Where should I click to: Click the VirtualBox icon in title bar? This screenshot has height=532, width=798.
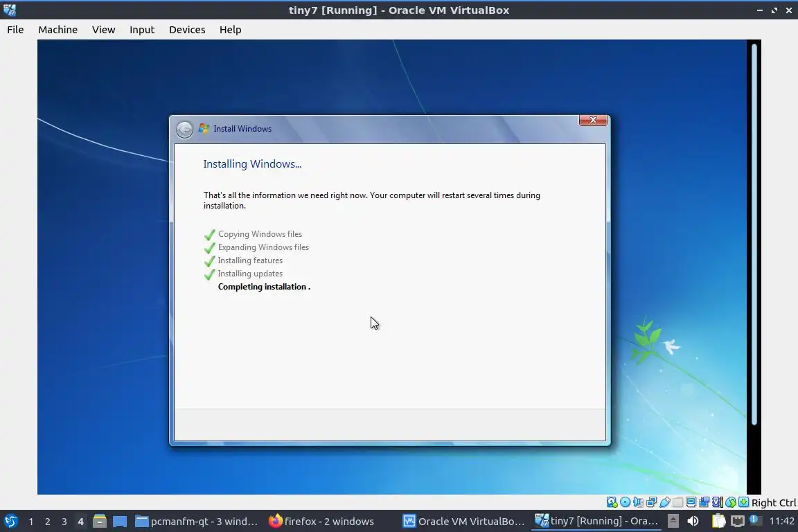(9, 10)
